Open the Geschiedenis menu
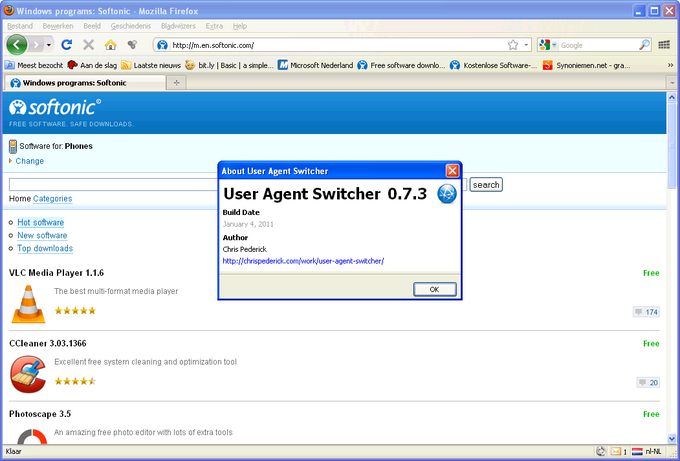Image resolution: width=680 pixels, height=461 pixels. 131,26
